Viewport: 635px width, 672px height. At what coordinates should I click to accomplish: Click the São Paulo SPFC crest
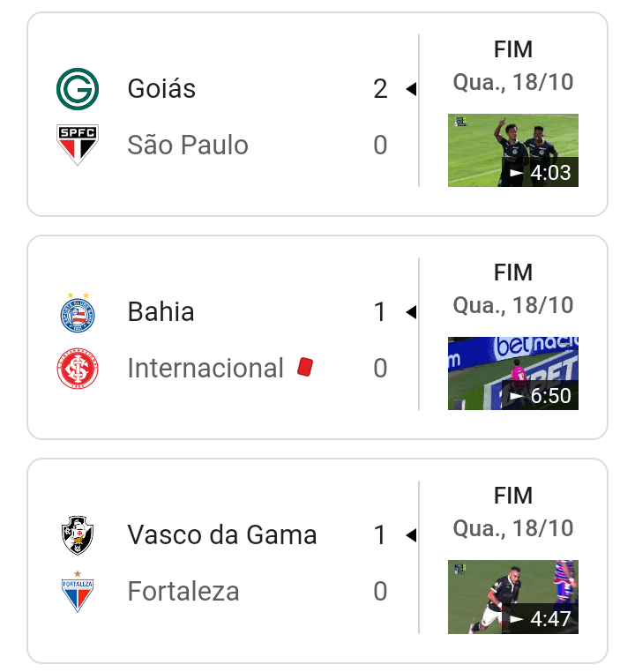coord(78,145)
